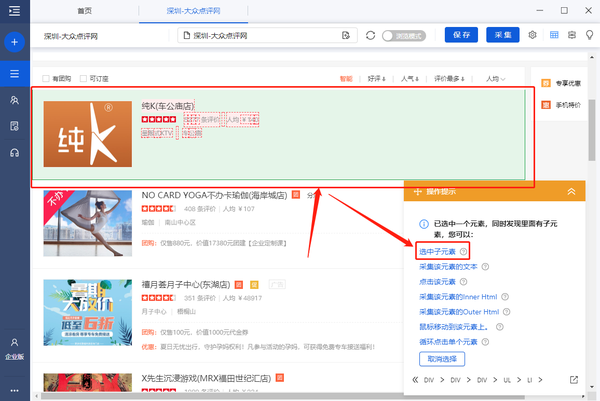The image size is (600, 401).
Task: Choose the 选中子元素 option
Action: pyautogui.click(x=437, y=251)
